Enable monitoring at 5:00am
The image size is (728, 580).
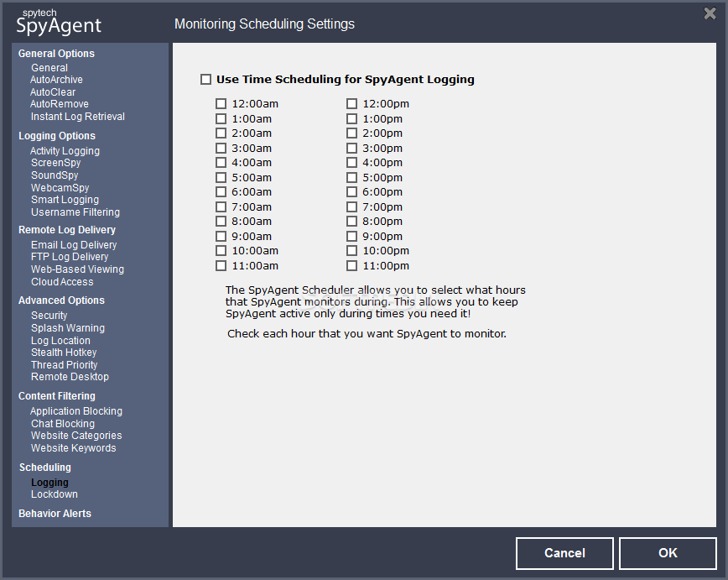click(221, 178)
